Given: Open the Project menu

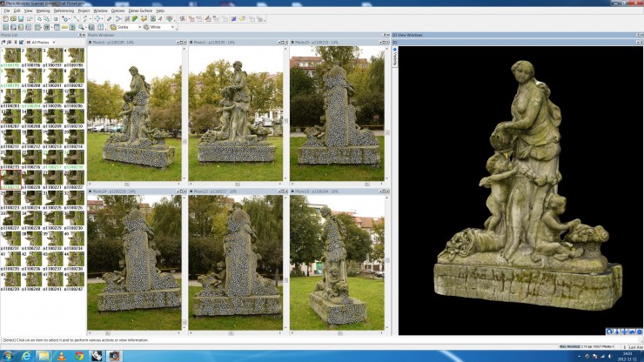Looking at the screenshot, I should (84, 10).
